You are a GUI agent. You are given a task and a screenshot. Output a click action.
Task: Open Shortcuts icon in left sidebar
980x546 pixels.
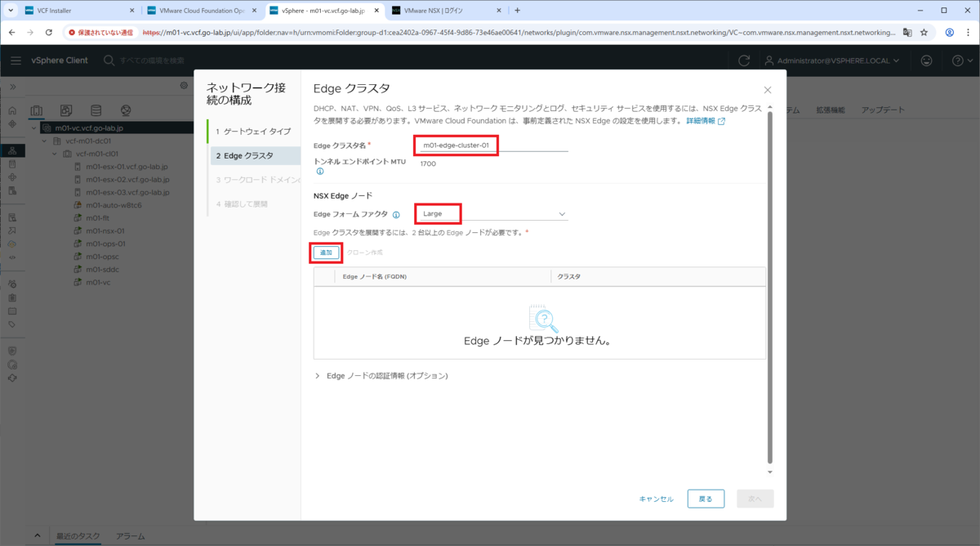[12, 124]
